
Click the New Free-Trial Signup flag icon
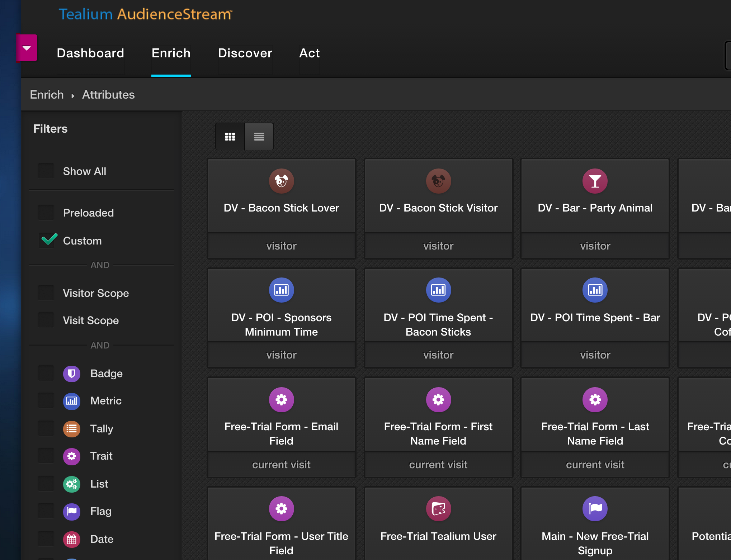click(595, 508)
